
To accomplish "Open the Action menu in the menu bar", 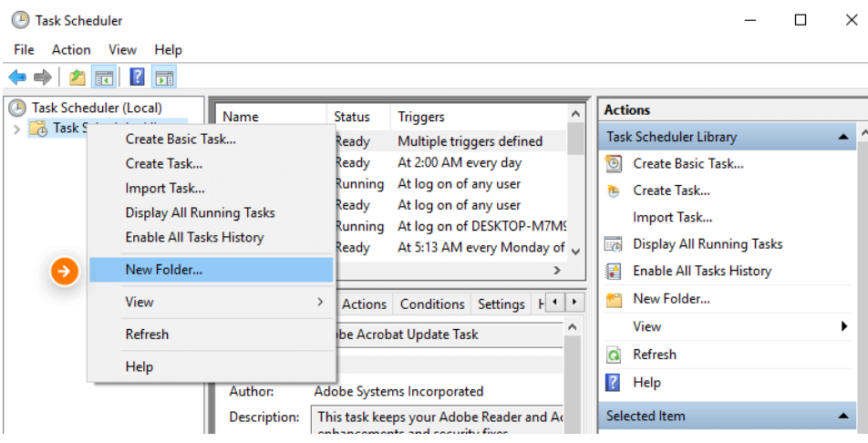I will click(71, 50).
